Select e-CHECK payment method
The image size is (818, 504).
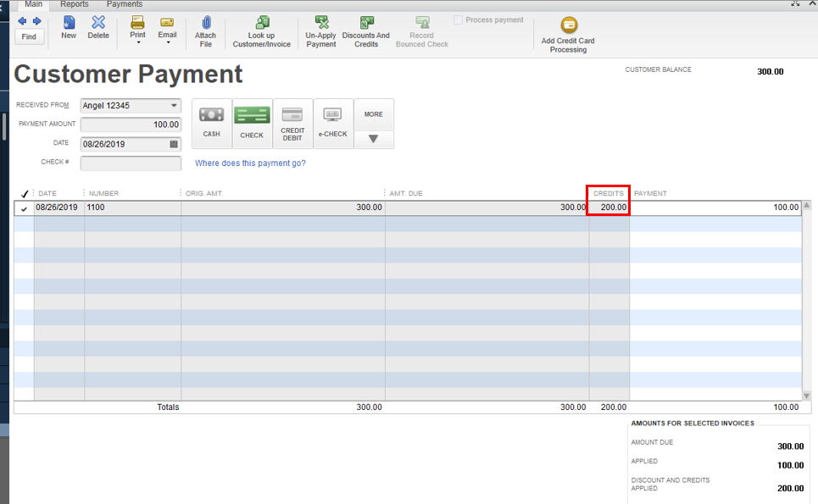click(x=333, y=124)
